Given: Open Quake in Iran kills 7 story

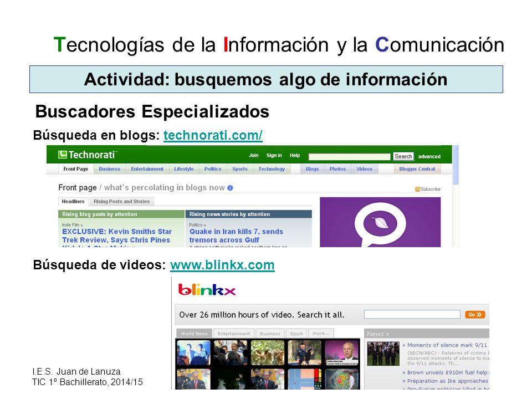Looking at the screenshot, I should point(236,236).
